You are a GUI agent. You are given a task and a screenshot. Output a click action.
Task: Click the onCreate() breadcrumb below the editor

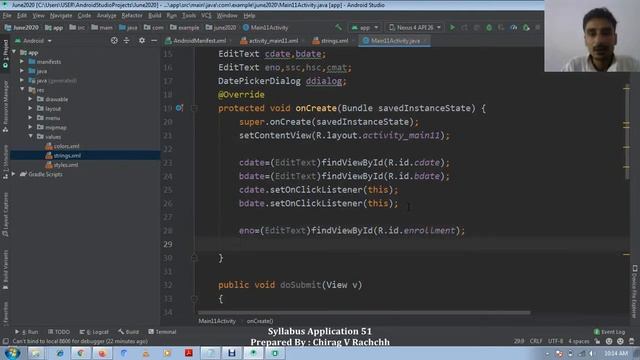click(x=260, y=321)
